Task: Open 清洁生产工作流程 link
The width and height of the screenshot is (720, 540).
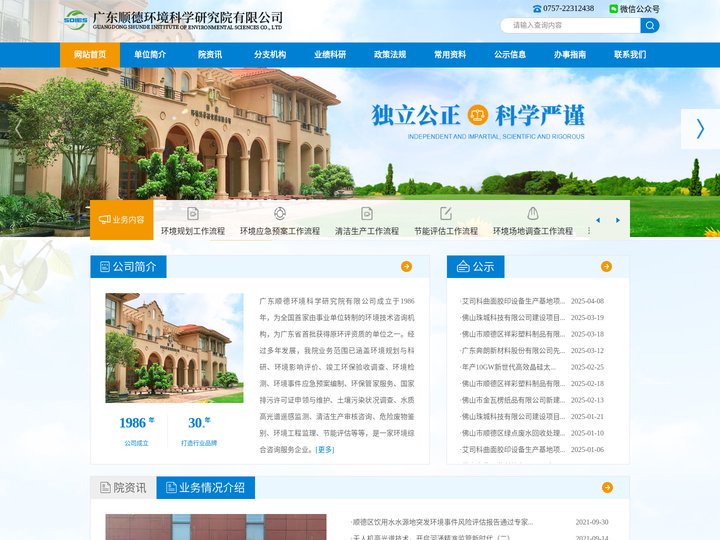Action: (x=366, y=231)
